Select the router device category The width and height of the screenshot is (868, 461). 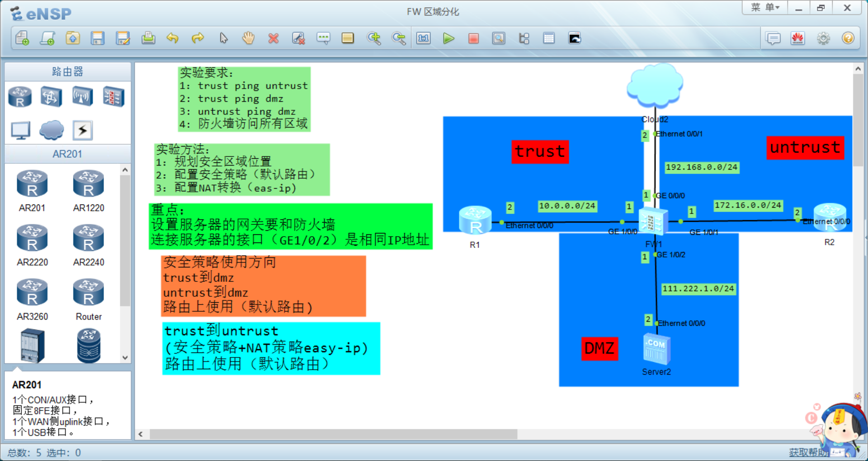[x=20, y=97]
